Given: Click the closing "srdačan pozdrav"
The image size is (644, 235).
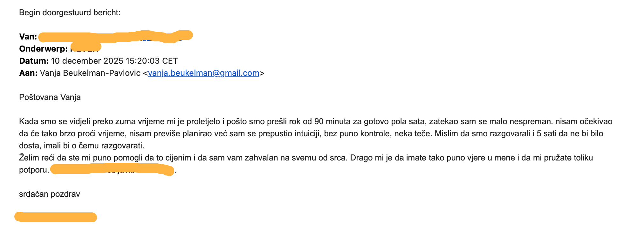Looking at the screenshot, I should pos(50,194).
